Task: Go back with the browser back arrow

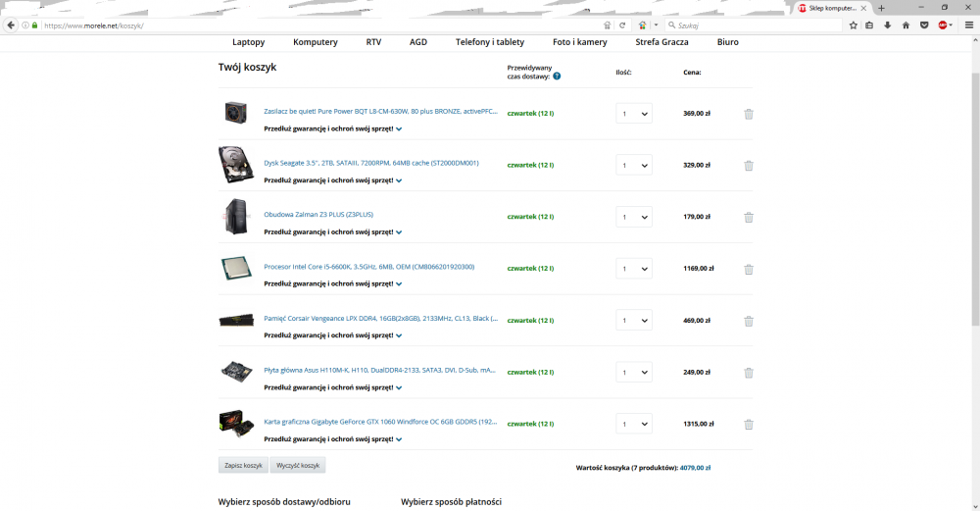Action: pyautogui.click(x=11, y=26)
